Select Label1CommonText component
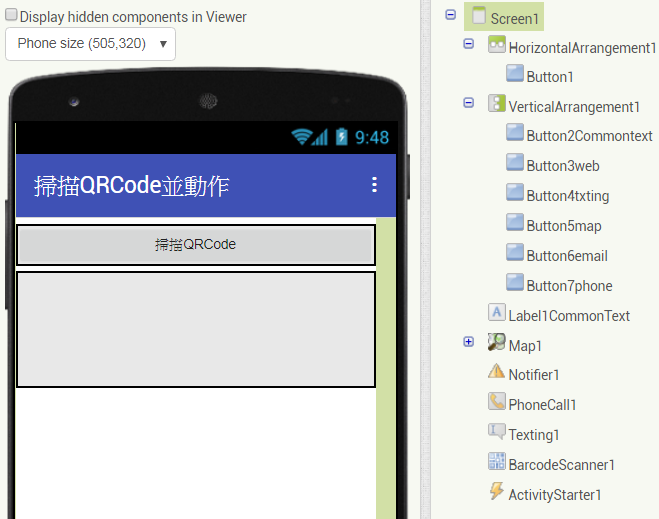The image size is (659, 519). tap(569, 316)
